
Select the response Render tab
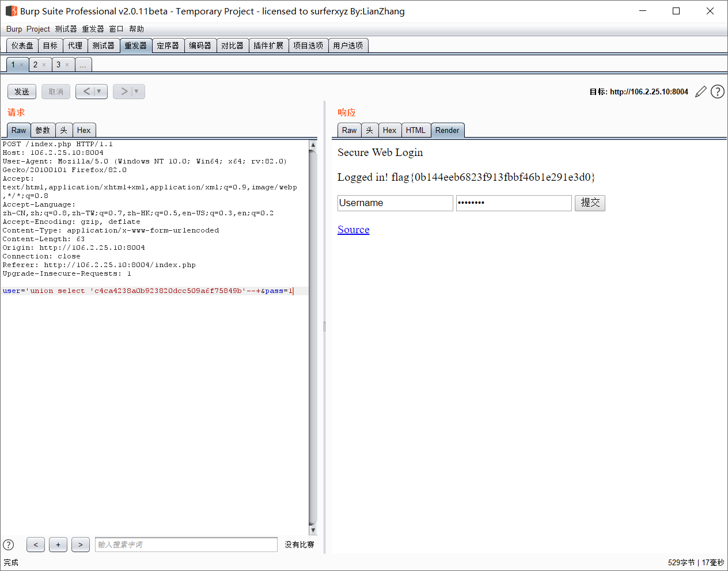[448, 130]
